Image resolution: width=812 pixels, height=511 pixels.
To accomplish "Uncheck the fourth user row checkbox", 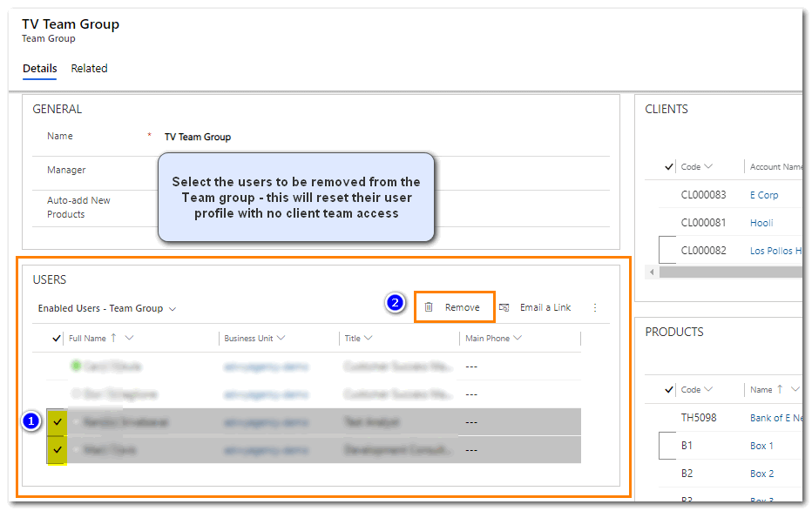I will pos(58,450).
